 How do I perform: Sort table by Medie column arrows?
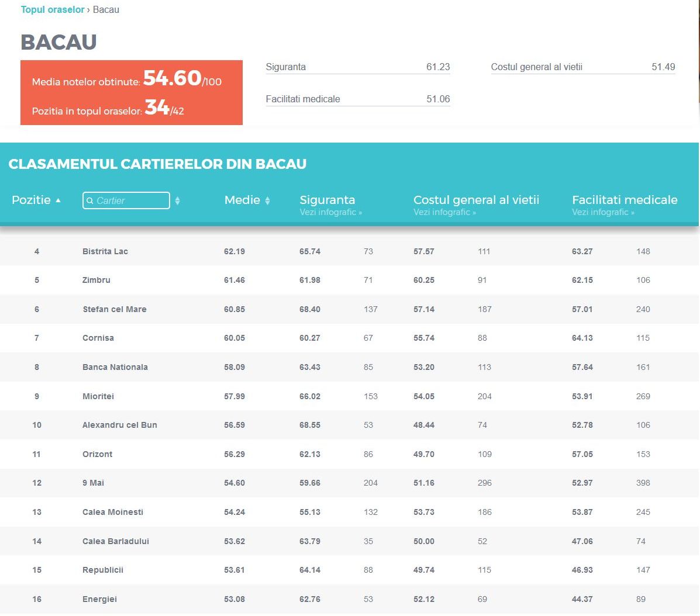click(267, 200)
